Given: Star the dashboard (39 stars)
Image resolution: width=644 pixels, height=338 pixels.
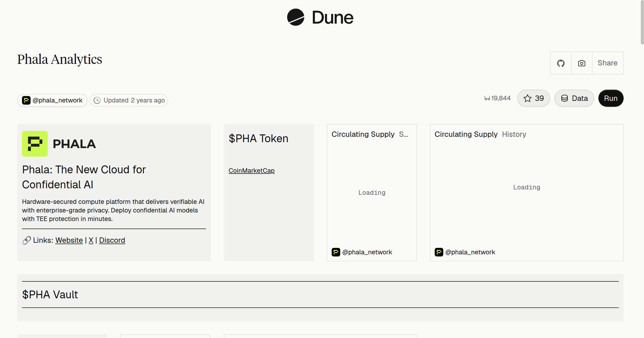Looking at the screenshot, I should [533, 98].
